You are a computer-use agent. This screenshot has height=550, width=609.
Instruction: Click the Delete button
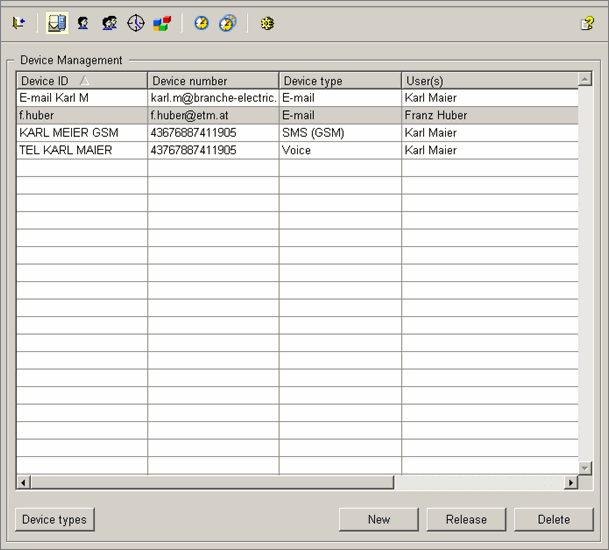553,519
